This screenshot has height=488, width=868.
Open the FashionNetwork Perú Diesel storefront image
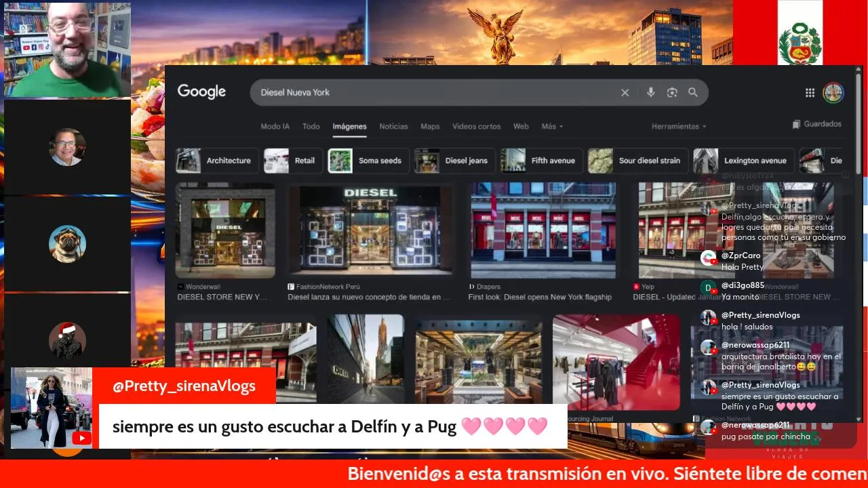click(370, 230)
